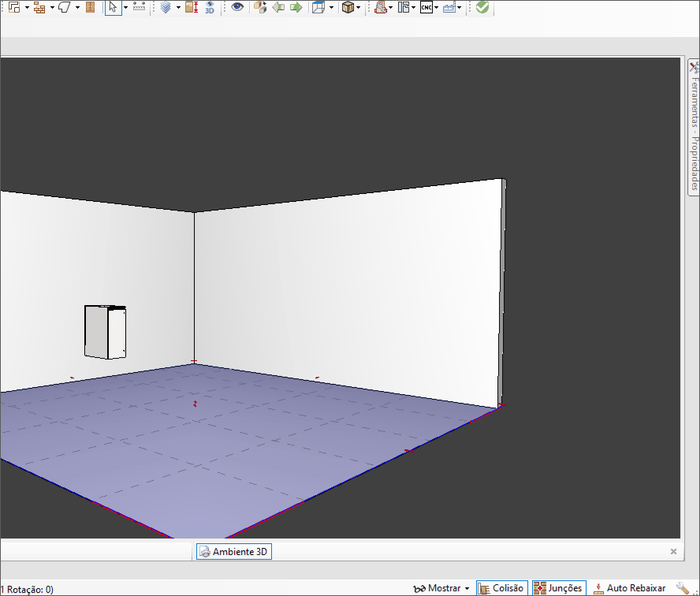The width and height of the screenshot is (700, 596).
Task: Click the green checkmark validate icon
Action: coord(482,7)
